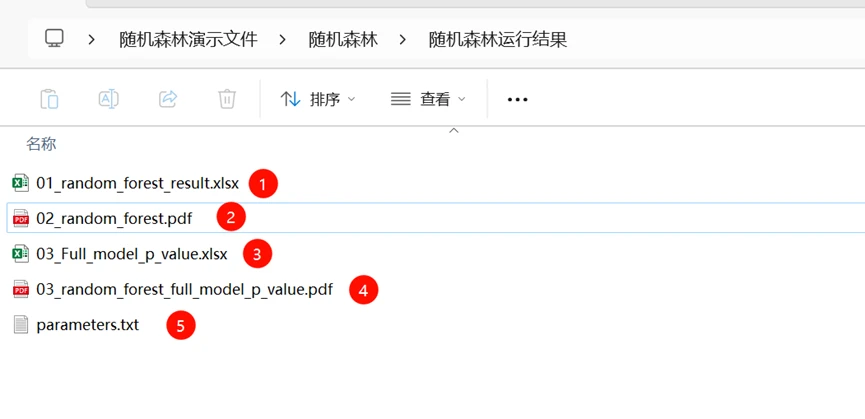Click the paste clipboard icon

(49, 99)
